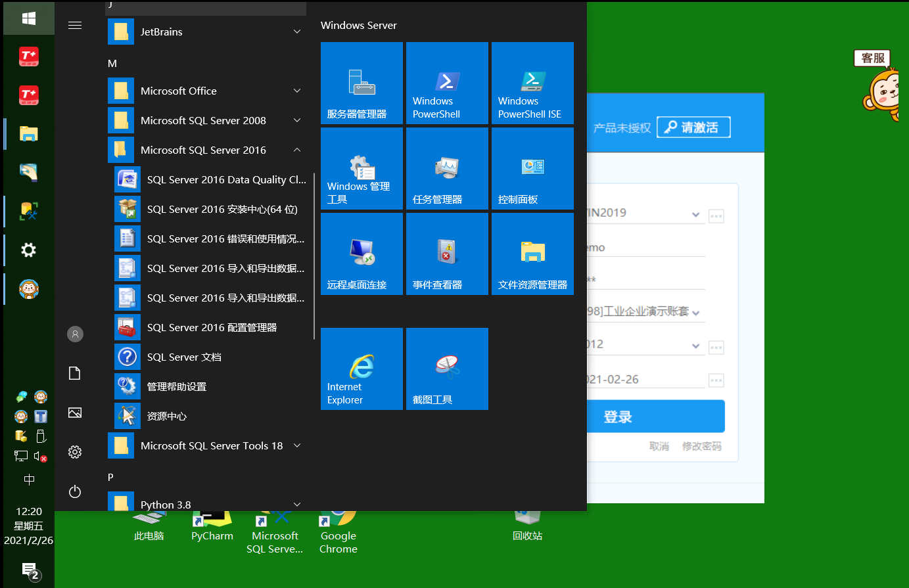This screenshot has width=909, height=588.
Task: Click the Start menu power icon
Action: 75,491
